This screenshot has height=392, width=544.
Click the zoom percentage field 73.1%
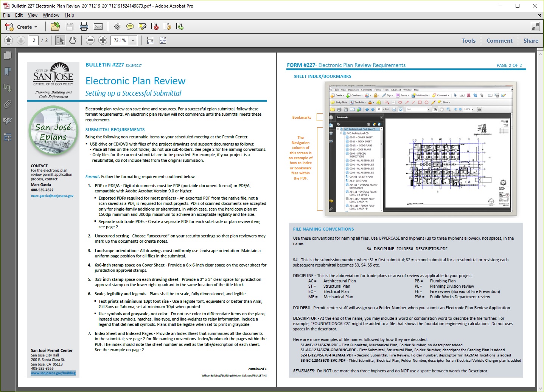(x=120, y=40)
